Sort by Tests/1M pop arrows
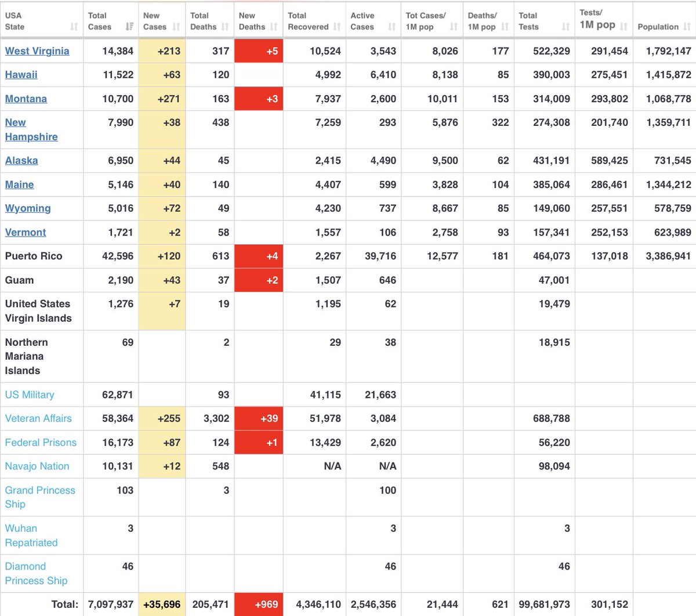The width and height of the screenshot is (696, 616). [x=624, y=27]
